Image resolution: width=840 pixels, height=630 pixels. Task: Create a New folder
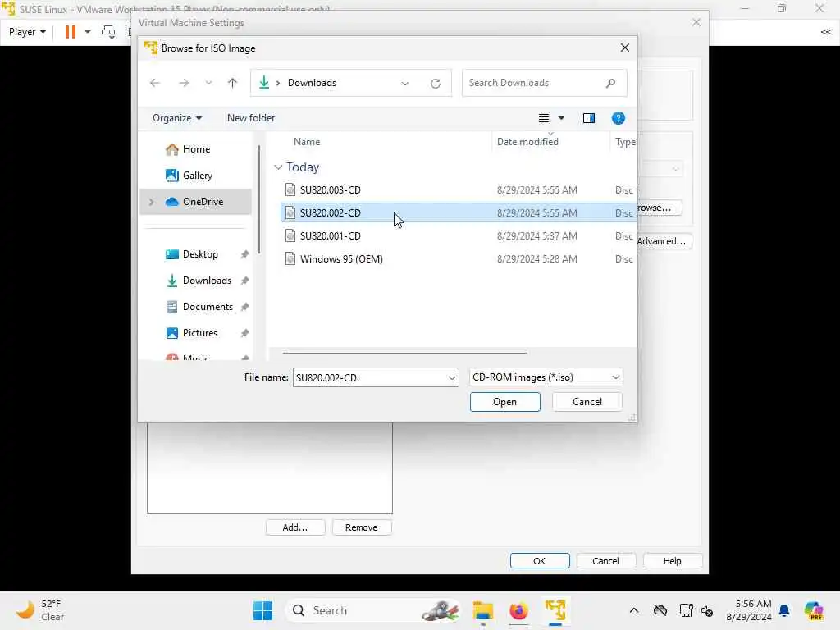tap(251, 118)
